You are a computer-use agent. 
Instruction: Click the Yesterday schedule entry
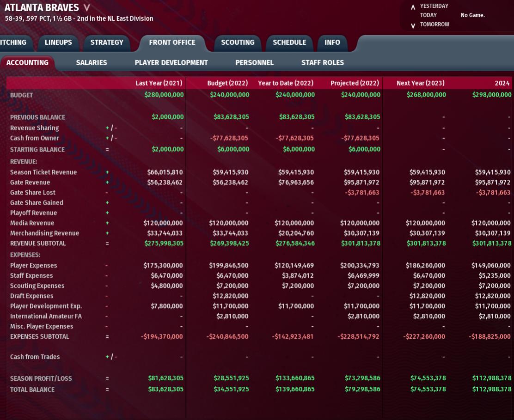tap(434, 6)
